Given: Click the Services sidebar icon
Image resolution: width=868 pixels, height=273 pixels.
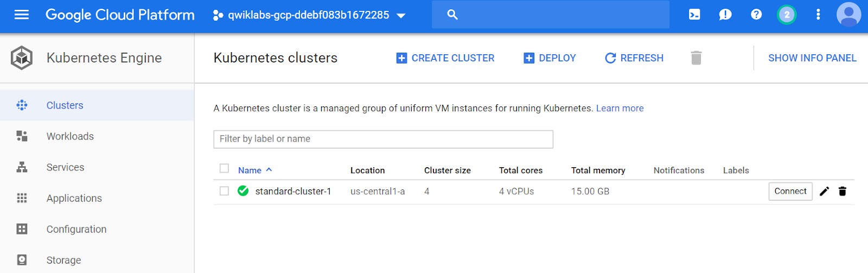Looking at the screenshot, I should pos(22,167).
